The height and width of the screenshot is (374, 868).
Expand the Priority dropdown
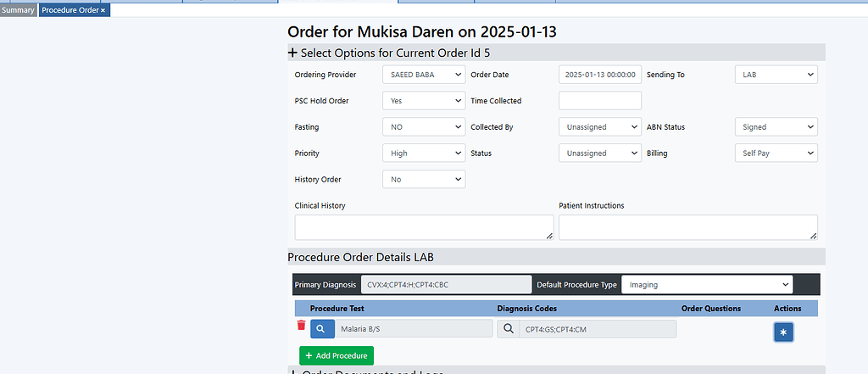424,154
